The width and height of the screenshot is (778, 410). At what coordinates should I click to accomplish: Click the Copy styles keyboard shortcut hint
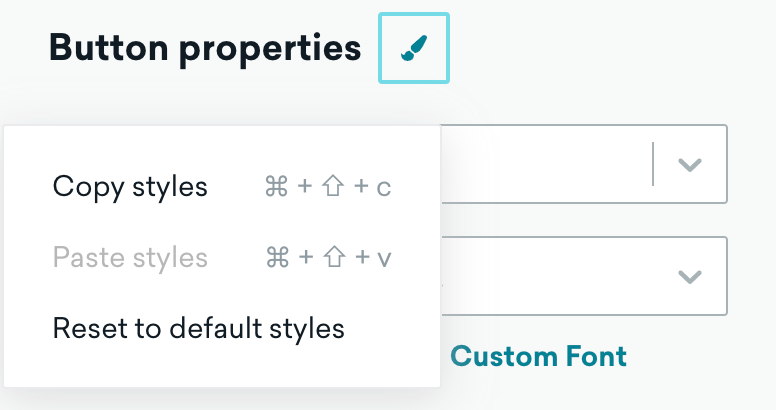pos(328,187)
